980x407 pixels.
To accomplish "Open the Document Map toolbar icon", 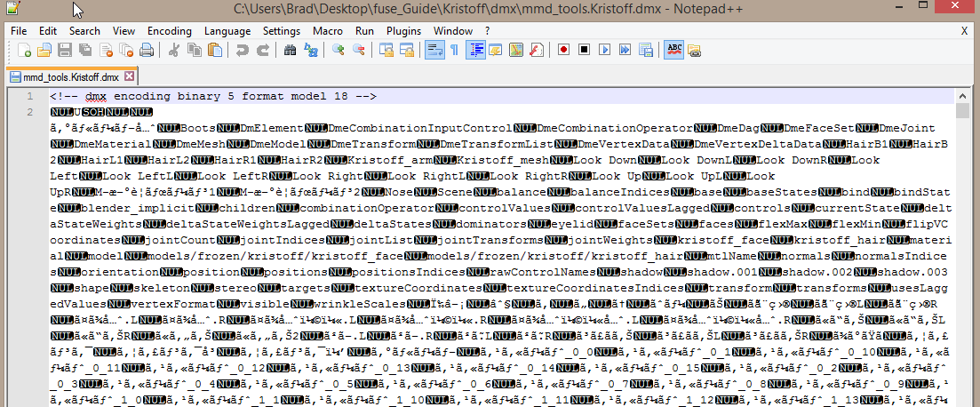I will pyautogui.click(x=516, y=50).
